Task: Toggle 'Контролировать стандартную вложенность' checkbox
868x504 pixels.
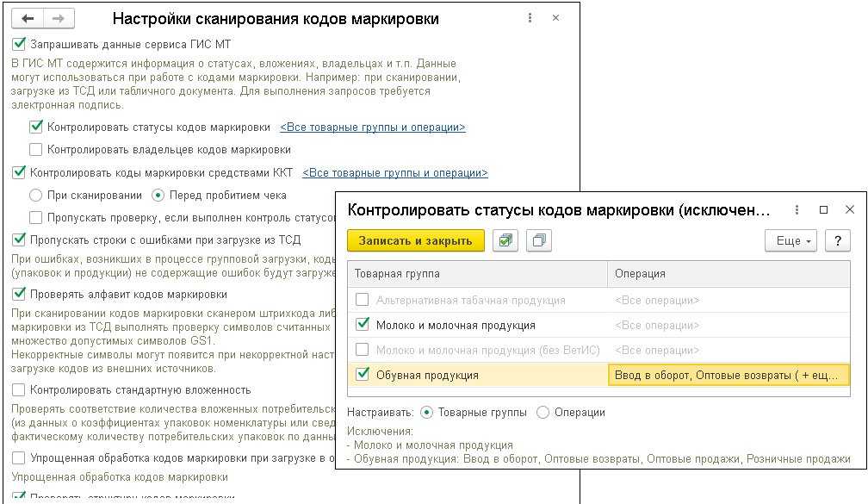Action: point(19,390)
